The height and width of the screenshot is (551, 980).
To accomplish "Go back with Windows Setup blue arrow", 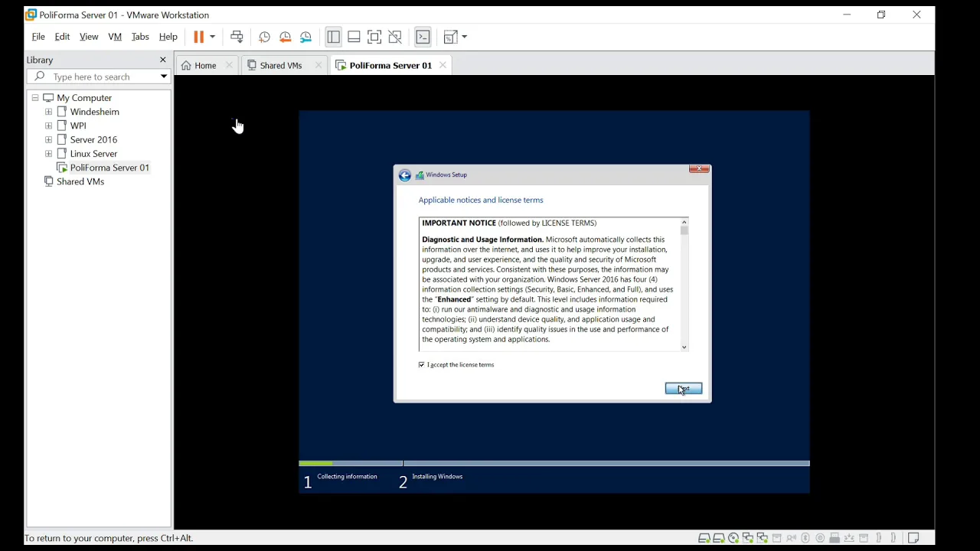I will (x=405, y=175).
